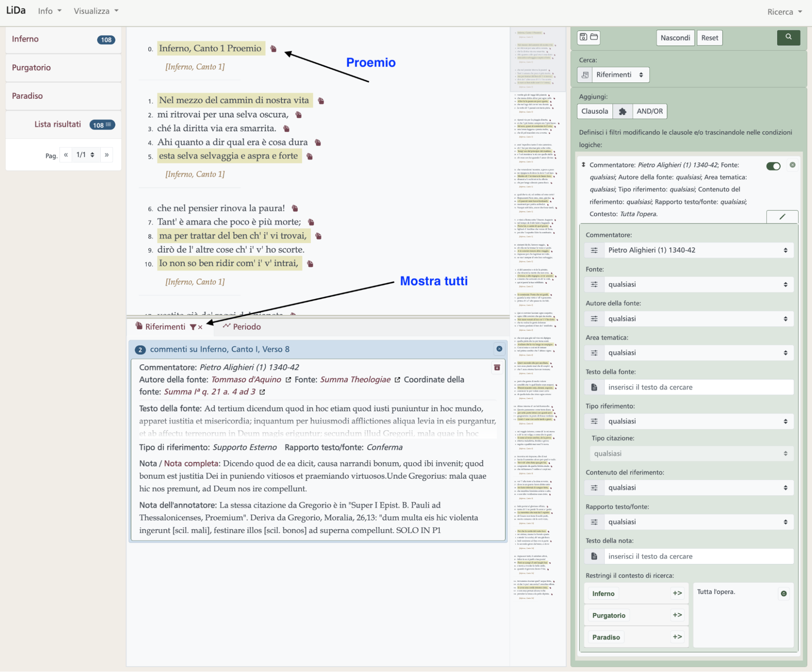The height and width of the screenshot is (672, 812).
Task: Open the Area tematica dropdown
Action: pos(698,353)
